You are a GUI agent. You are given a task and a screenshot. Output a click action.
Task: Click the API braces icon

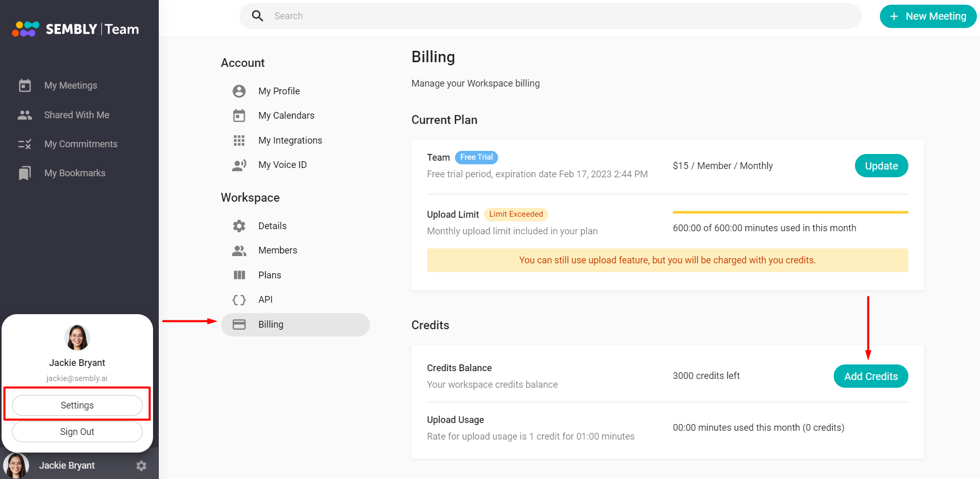pyautogui.click(x=239, y=300)
